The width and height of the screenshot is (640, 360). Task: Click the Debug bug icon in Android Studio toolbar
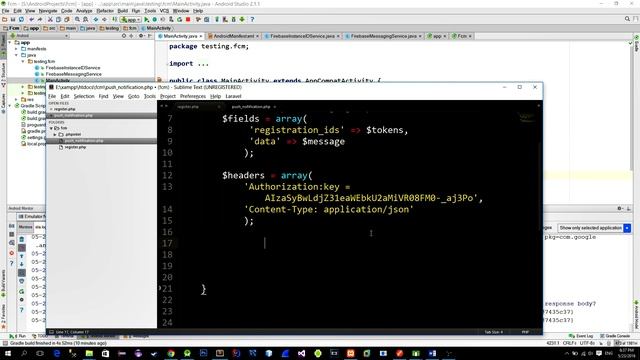point(155,19)
